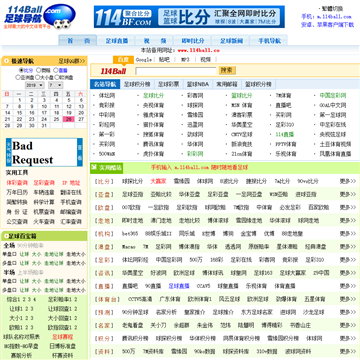Click the 极速导航 header bullet icon

[6, 61]
